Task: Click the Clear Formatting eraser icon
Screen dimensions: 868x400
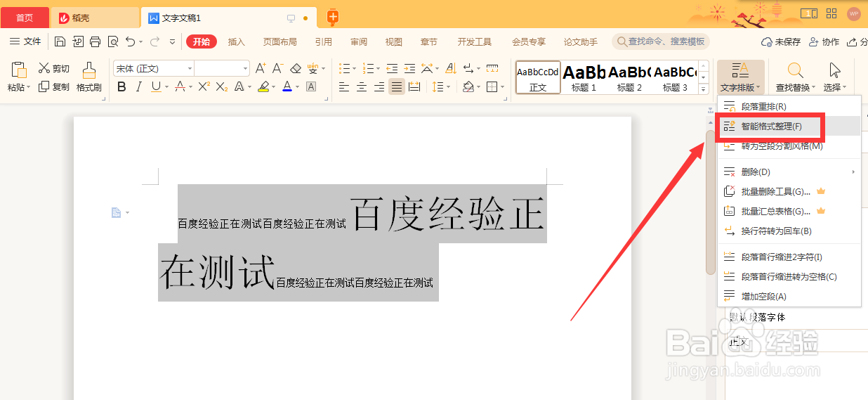Action: pyautogui.click(x=296, y=68)
